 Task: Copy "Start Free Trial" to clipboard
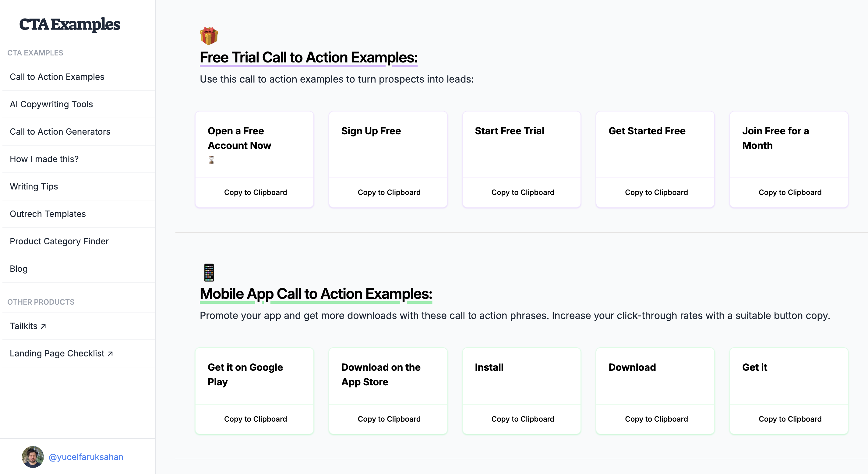522,193
